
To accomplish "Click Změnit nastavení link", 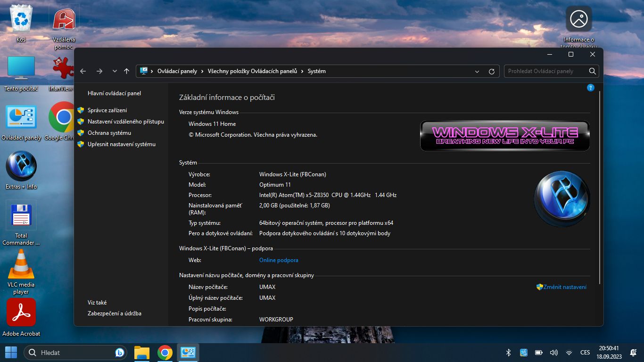I will click(565, 287).
